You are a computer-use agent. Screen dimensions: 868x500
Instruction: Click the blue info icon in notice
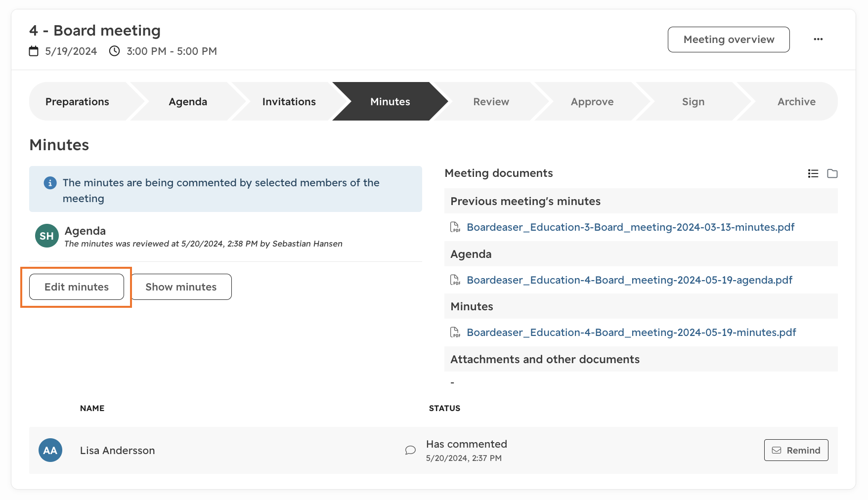pyautogui.click(x=50, y=183)
